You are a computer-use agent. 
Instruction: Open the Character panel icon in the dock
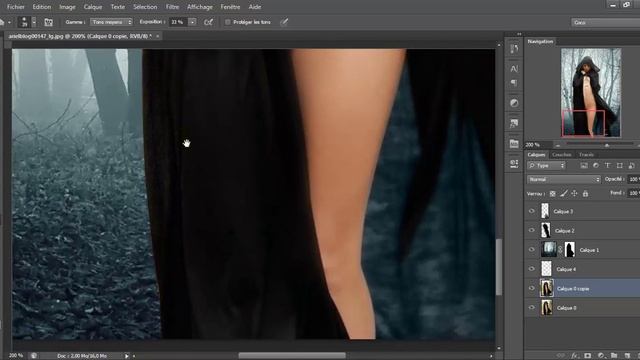click(x=514, y=68)
